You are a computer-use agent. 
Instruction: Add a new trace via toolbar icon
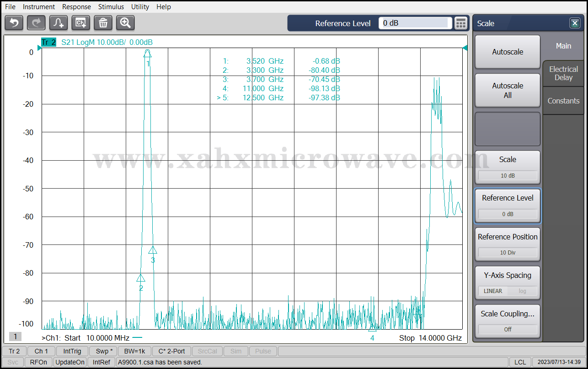59,22
